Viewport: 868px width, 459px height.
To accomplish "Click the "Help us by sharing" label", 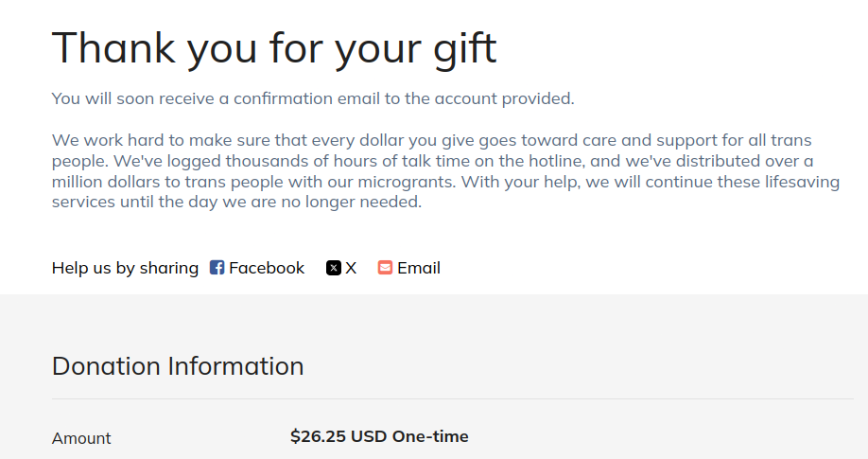I will (x=125, y=268).
